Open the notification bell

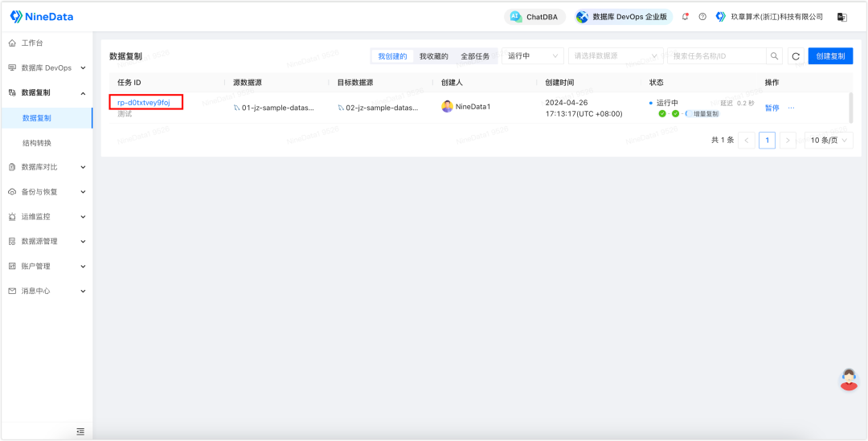686,17
